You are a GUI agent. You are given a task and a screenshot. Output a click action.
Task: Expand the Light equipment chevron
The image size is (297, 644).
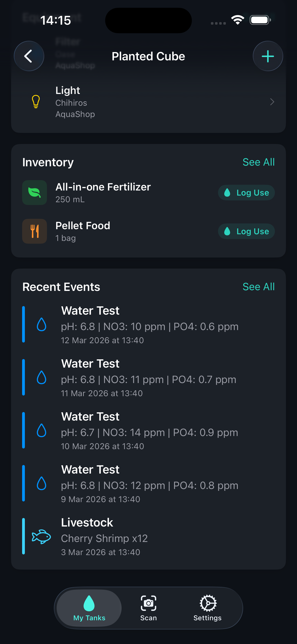(272, 102)
